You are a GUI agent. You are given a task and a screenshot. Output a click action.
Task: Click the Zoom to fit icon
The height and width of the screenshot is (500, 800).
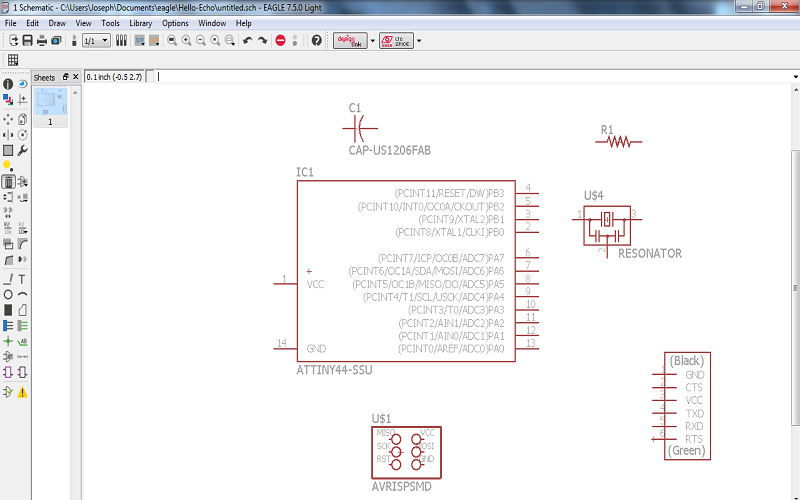[172, 40]
